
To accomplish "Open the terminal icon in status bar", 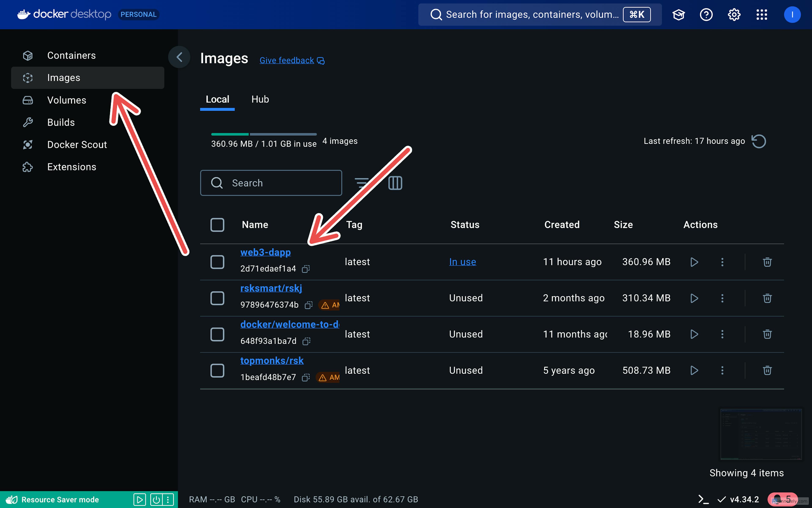I will click(704, 499).
